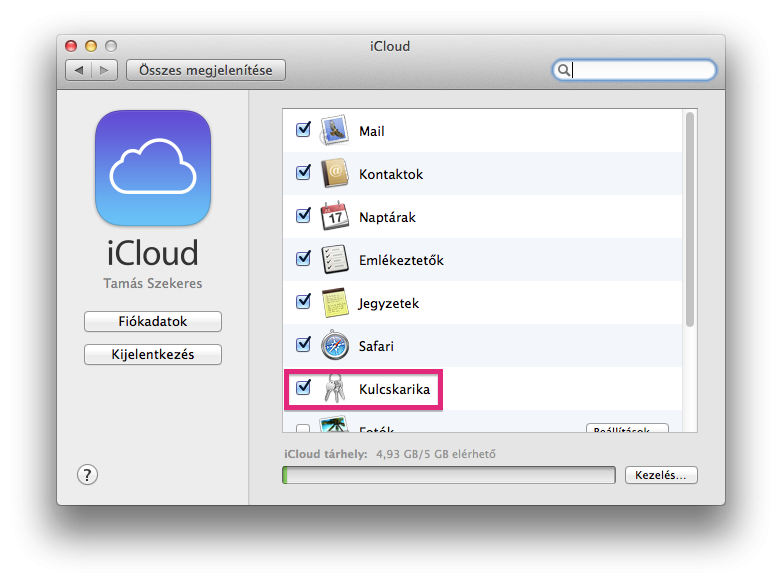Click the large iCloud cloud logo
This screenshot has width=782, height=584.
click(x=153, y=168)
